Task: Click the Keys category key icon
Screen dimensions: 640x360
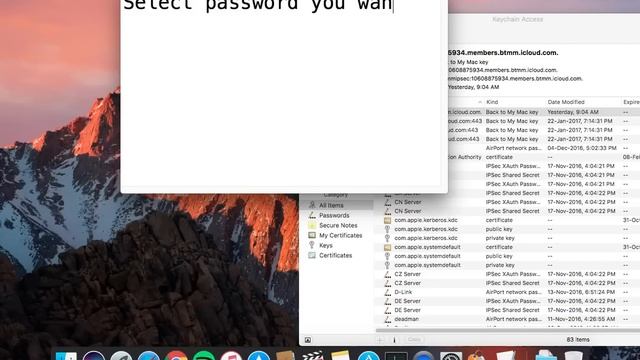Action: (x=312, y=245)
